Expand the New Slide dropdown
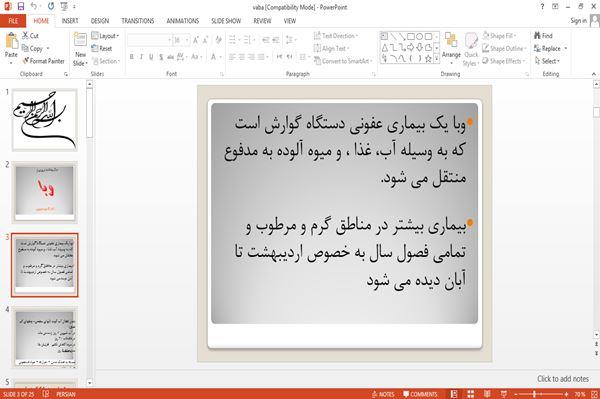The image size is (600, 399). tap(80, 60)
